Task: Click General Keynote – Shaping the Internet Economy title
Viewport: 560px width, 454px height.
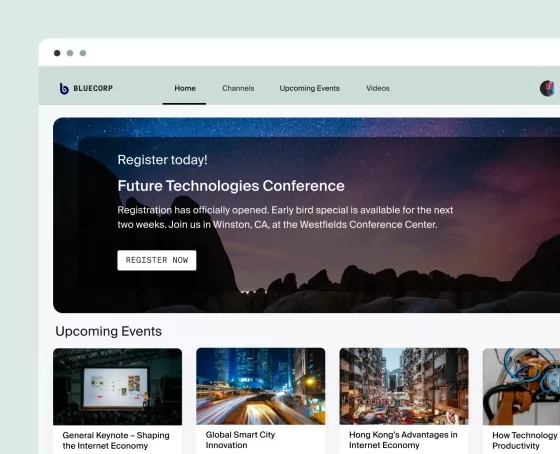Action: [x=116, y=440]
